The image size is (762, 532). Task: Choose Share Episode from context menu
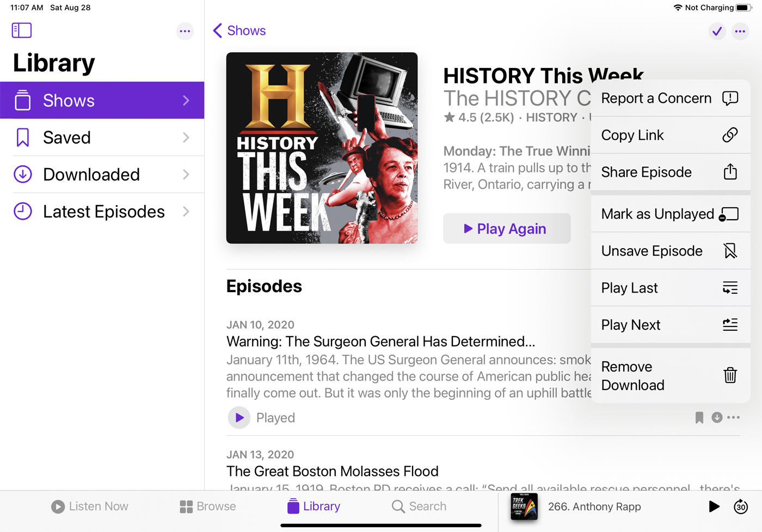click(671, 172)
